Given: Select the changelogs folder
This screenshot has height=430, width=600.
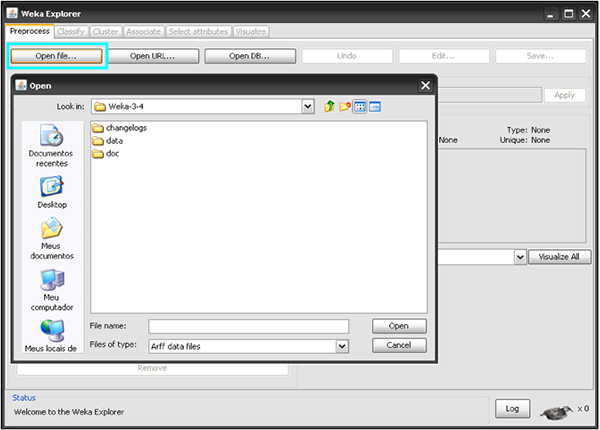Looking at the screenshot, I should (x=119, y=128).
